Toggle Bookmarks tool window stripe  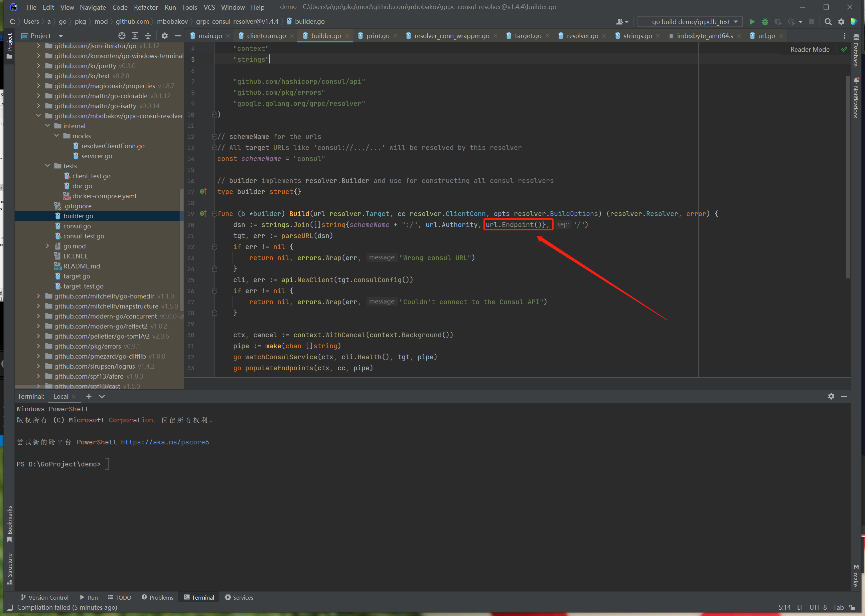(10, 524)
